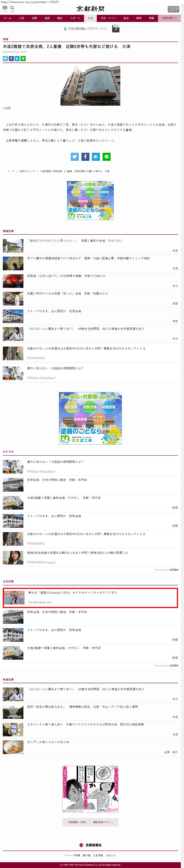The width and height of the screenshot is (184, 868).
Task: Open 広告 options on top text ad
Action: 116,26
